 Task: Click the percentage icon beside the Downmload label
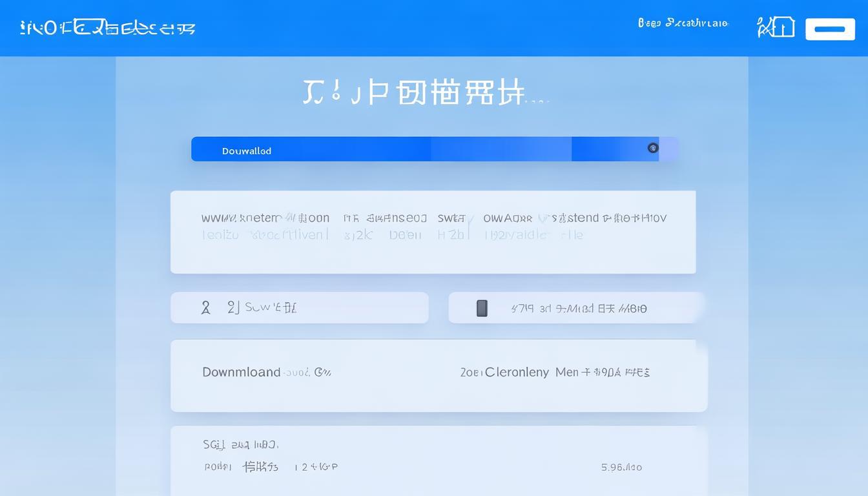pyautogui.click(x=324, y=372)
